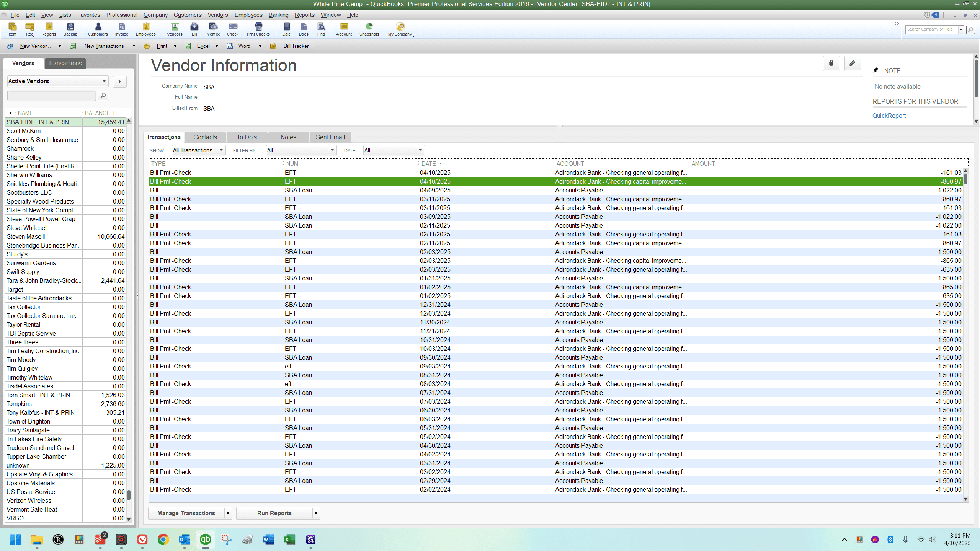This screenshot has height=551, width=980.
Task: Open the Professional menu
Action: 122,15
